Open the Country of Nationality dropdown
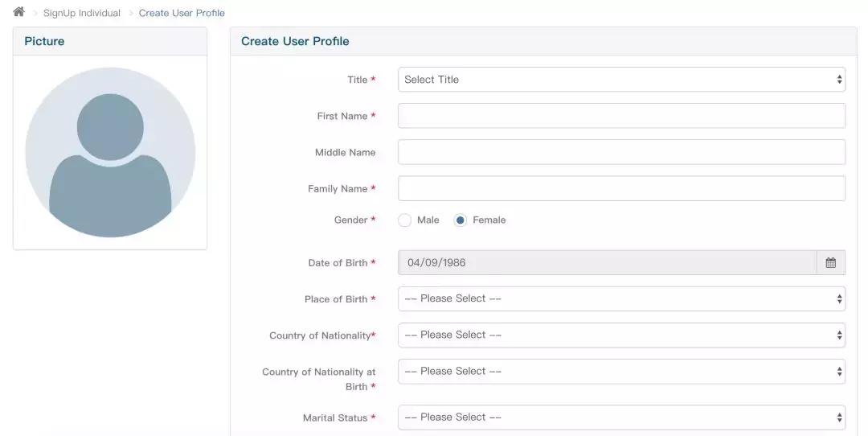This screenshot has width=868, height=436. [x=621, y=335]
